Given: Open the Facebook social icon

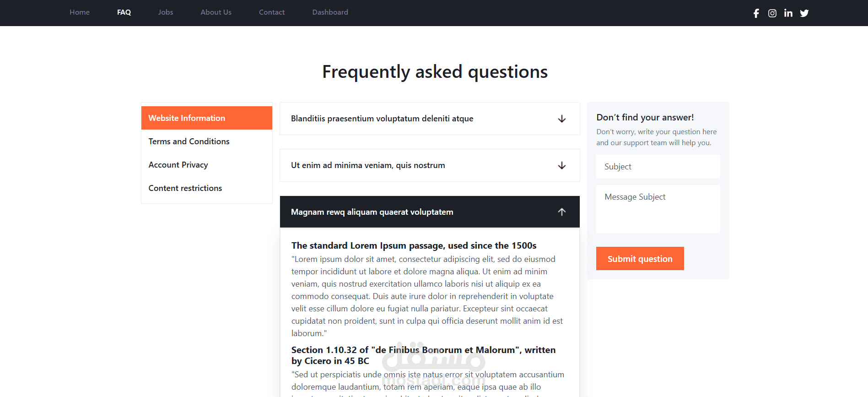Looking at the screenshot, I should click(x=756, y=13).
